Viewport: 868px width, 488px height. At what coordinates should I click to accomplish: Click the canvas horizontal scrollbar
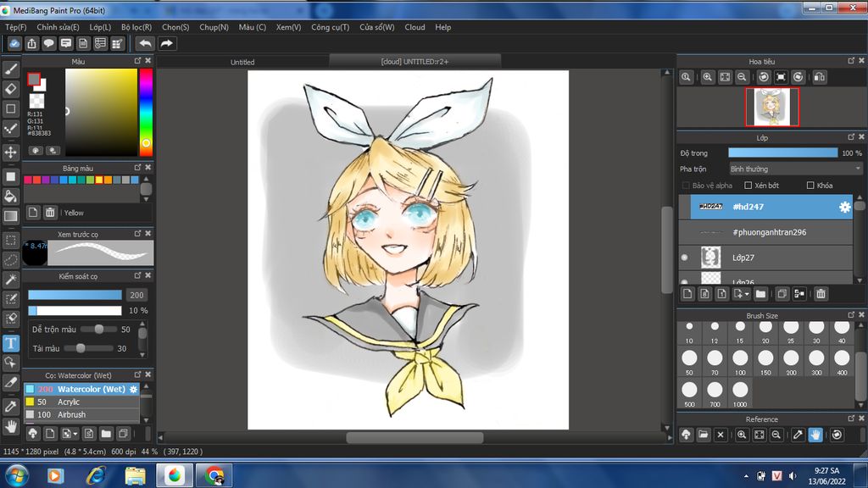coord(415,438)
